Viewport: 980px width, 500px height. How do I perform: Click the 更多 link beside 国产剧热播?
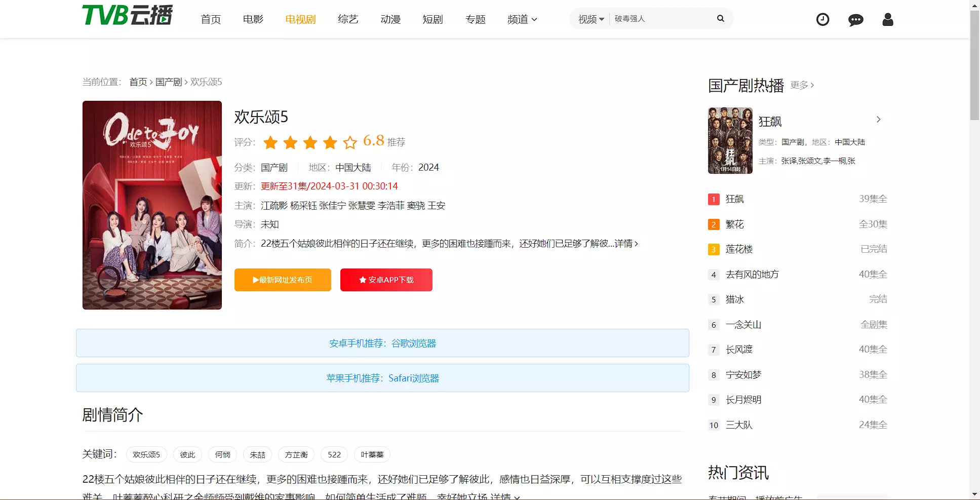tap(802, 85)
